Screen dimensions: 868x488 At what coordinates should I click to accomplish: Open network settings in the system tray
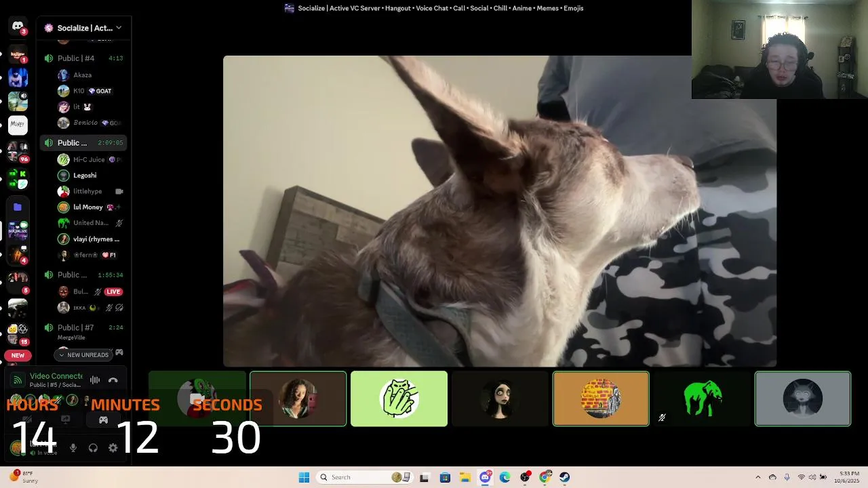(x=801, y=477)
